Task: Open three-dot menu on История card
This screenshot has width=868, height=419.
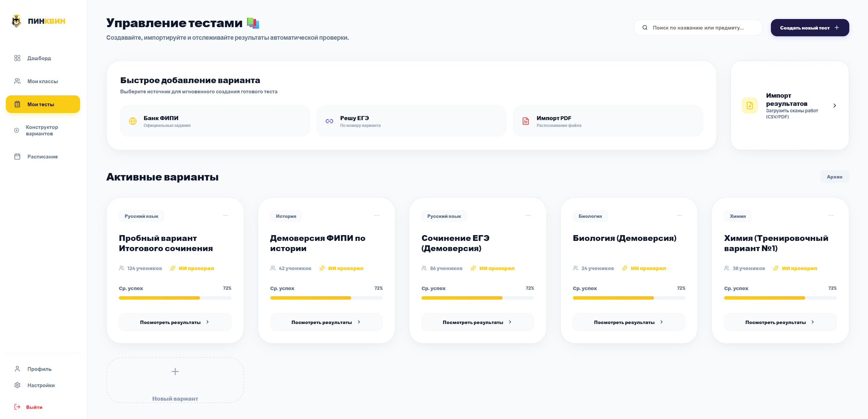Action: tap(377, 215)
